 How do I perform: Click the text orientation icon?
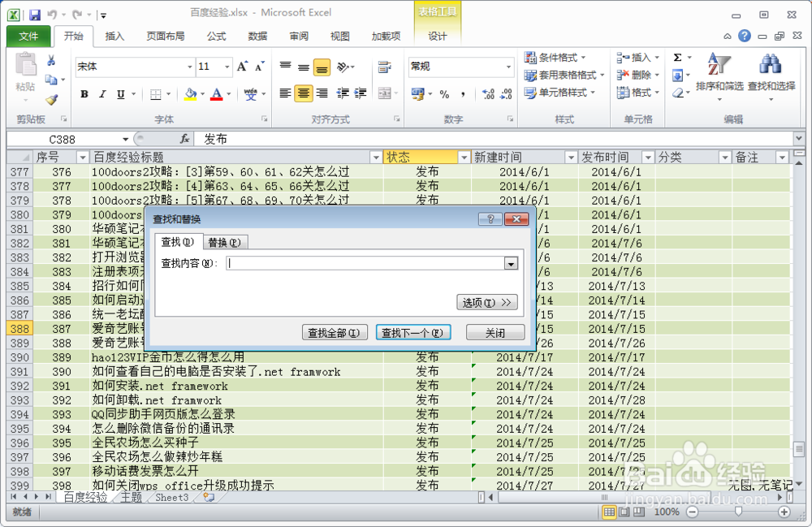click(343, 67)
